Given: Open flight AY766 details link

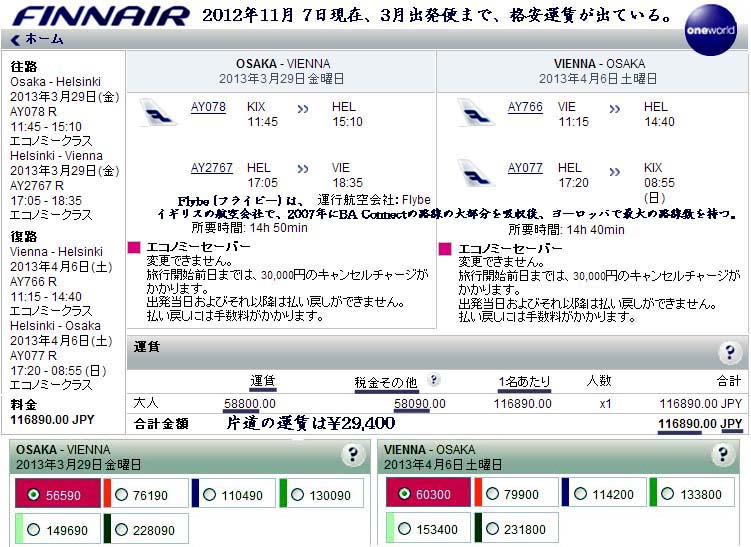Looking at the screenshot, I should point(525,107).
